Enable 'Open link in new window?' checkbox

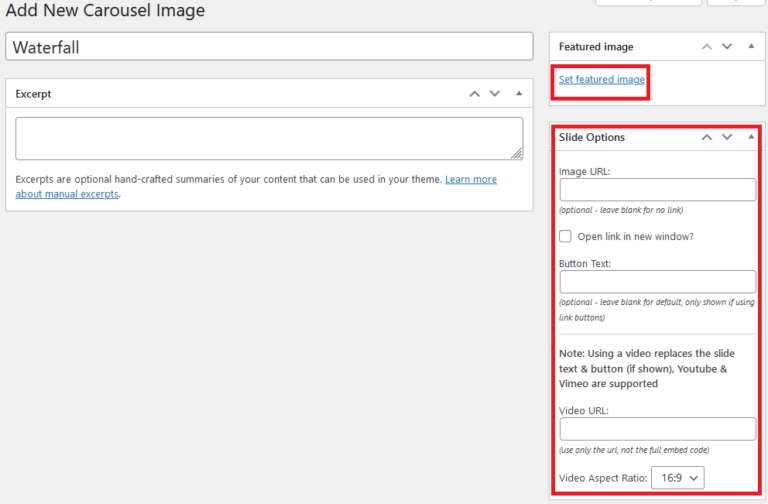[x=566, y=236]
